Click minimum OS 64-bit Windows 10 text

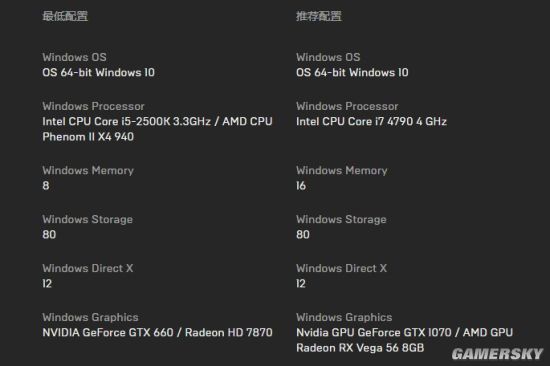tap(99, 72)
